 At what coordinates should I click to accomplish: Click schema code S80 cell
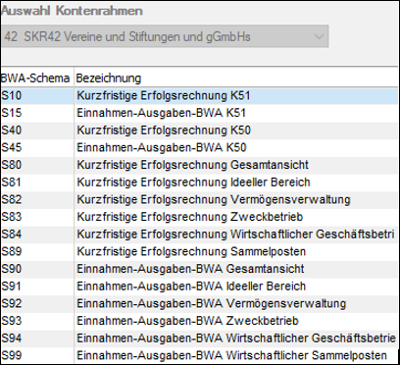(x=37, y=165)
